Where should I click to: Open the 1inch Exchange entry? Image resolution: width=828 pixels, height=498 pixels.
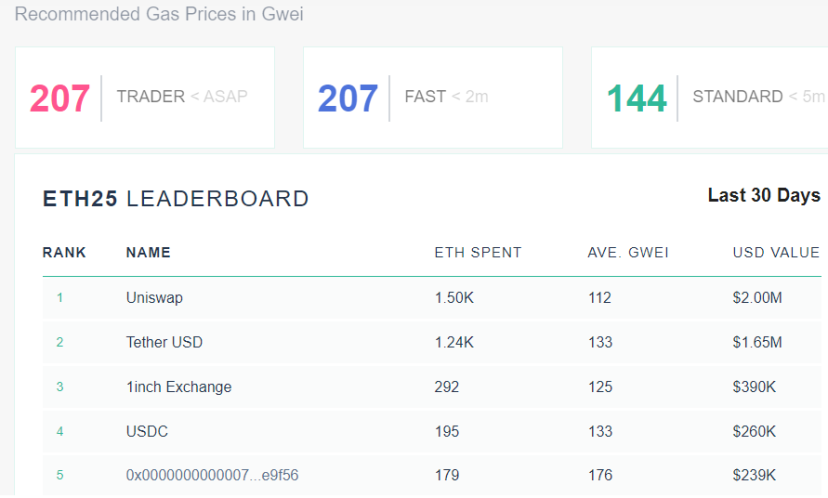click(x=178, y=387)
